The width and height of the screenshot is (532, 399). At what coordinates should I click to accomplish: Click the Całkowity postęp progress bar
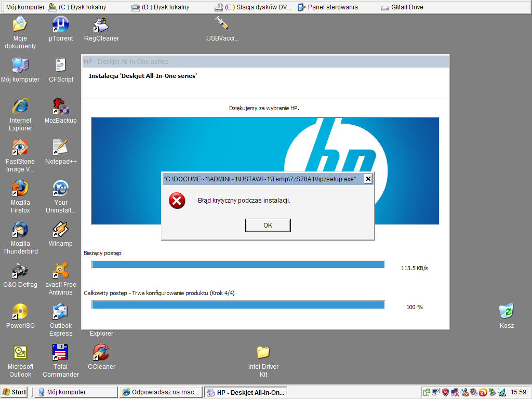(x=238, y=304)
